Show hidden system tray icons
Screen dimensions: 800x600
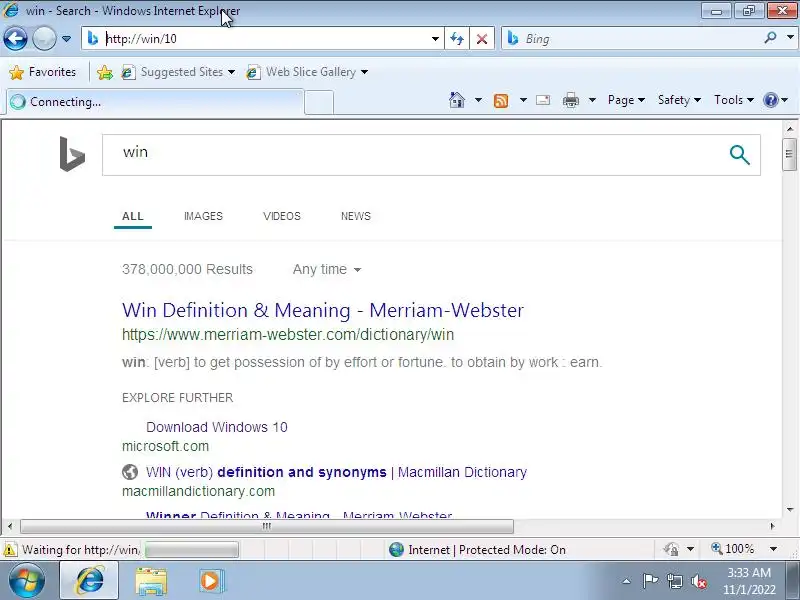(627, 581)
